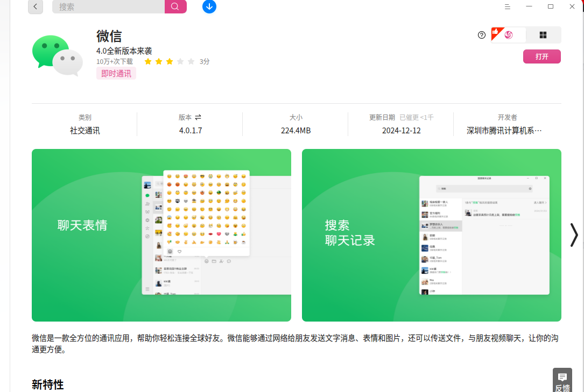This screenshot has width=584, height=392.
Task: Click the WeChat app icon
Action: 58,55
